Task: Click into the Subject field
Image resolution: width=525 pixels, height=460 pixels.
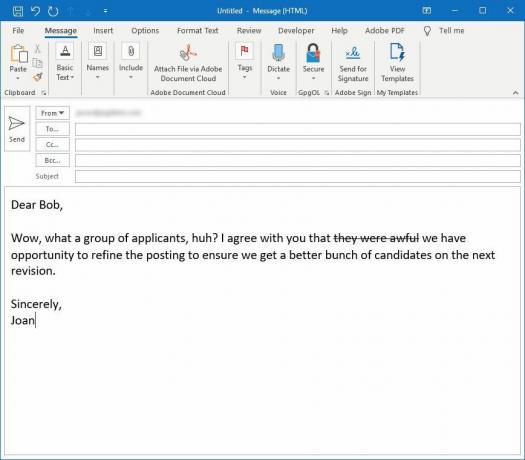Action: click(x=298, y=176)
